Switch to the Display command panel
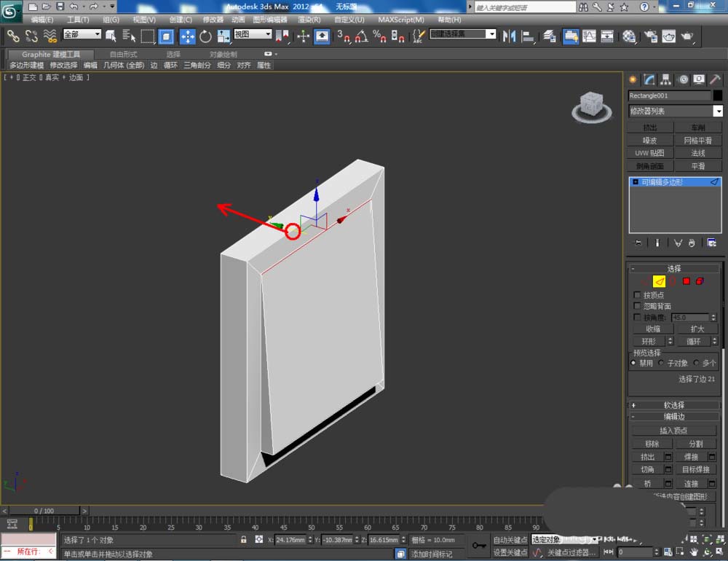The image size is (728, 561). (x=699, y=79)
